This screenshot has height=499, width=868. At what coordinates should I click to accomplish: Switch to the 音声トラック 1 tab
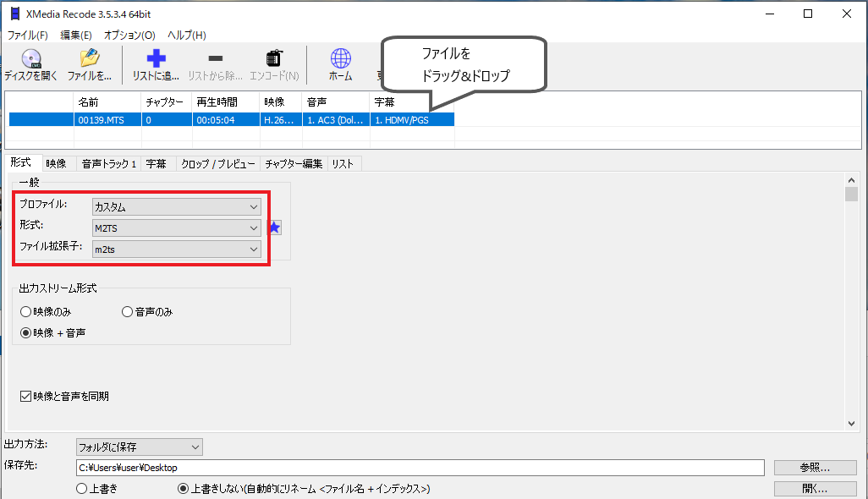[x=109, y=164]
